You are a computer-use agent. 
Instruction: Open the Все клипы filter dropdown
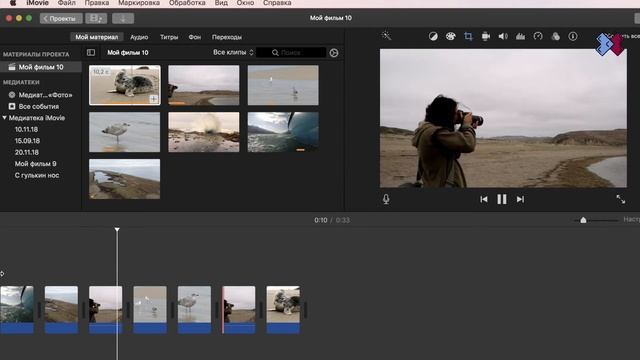pyautogui.click(x=233, y=52)
